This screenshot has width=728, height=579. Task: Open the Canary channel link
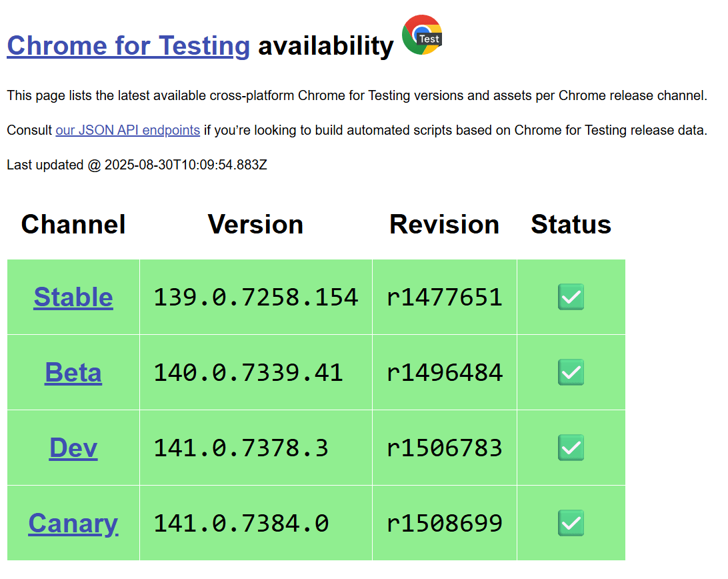coord(73,523)
